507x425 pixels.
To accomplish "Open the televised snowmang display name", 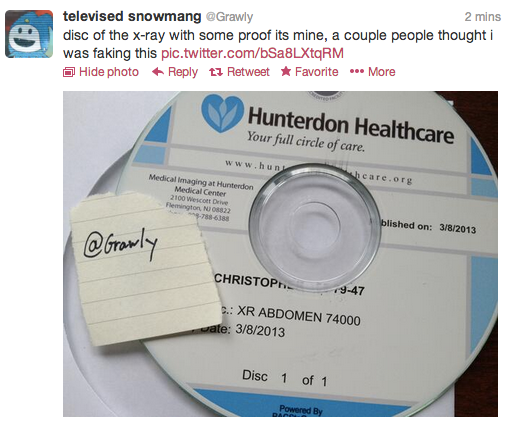I will (132, 16).
